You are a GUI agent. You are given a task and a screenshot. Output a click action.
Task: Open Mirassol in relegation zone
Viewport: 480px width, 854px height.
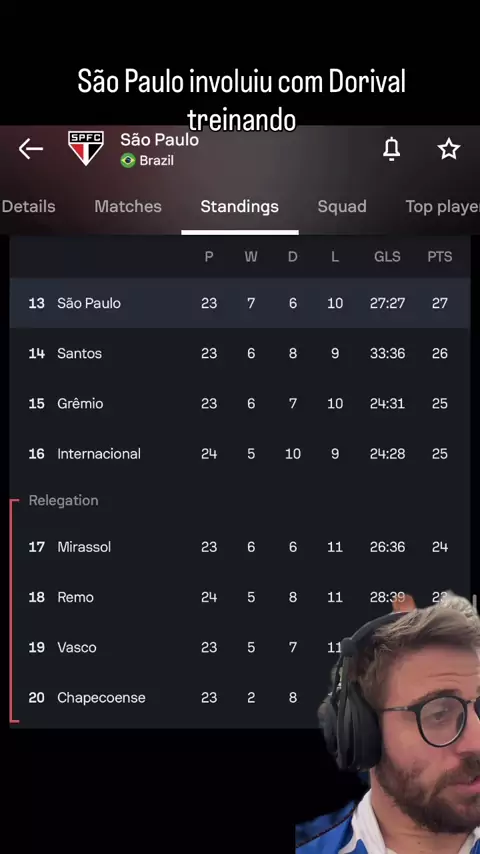[x=240, y=547]
